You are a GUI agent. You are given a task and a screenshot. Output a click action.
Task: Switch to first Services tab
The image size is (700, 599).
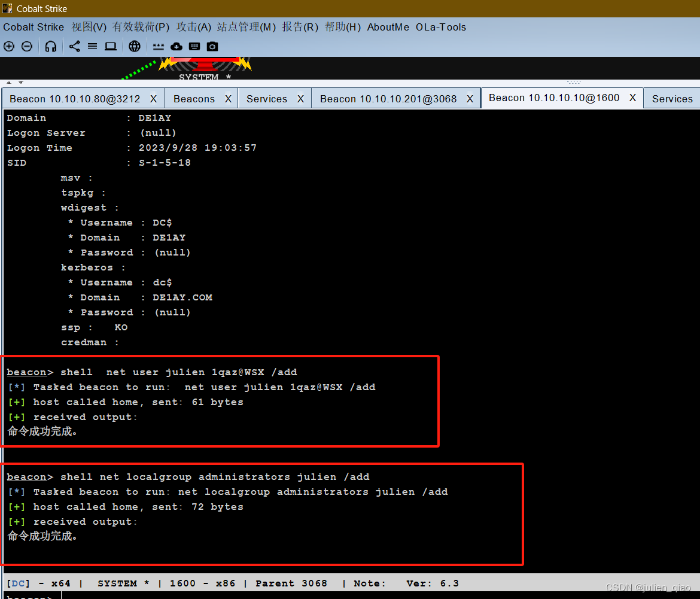pyautogui.click(x=266, y=99)
